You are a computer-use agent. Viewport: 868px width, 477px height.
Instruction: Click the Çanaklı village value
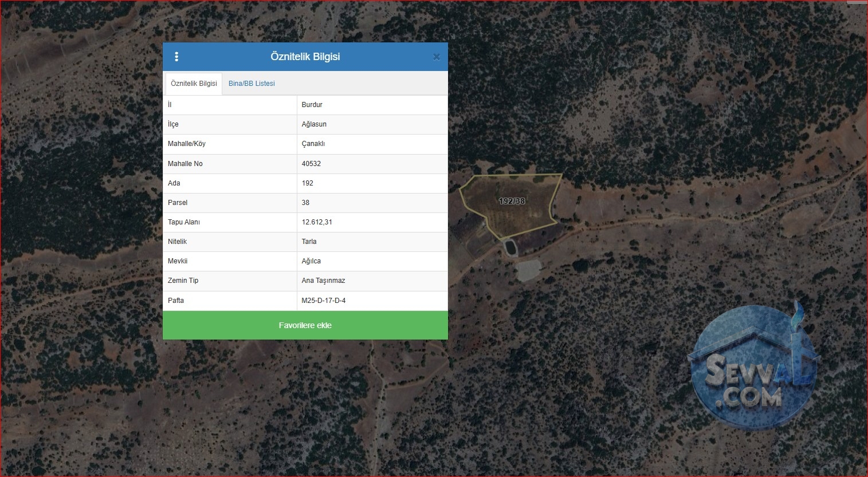point(313,144)
